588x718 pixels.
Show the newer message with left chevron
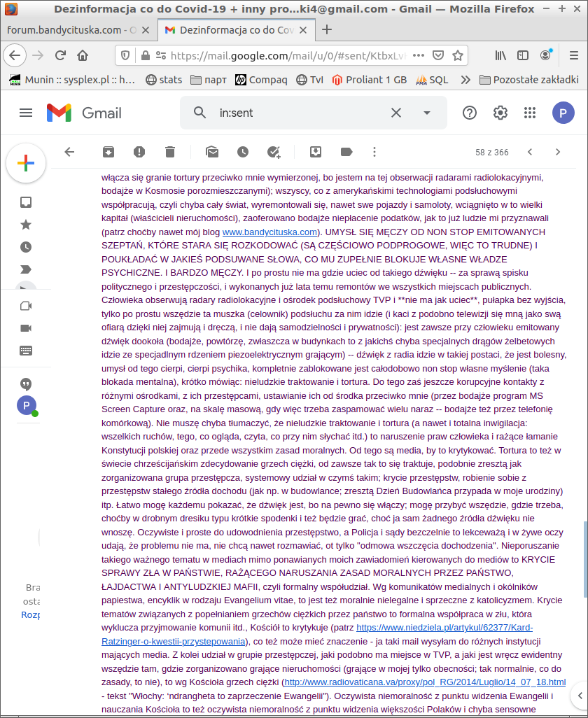click(x=530, y=152)
